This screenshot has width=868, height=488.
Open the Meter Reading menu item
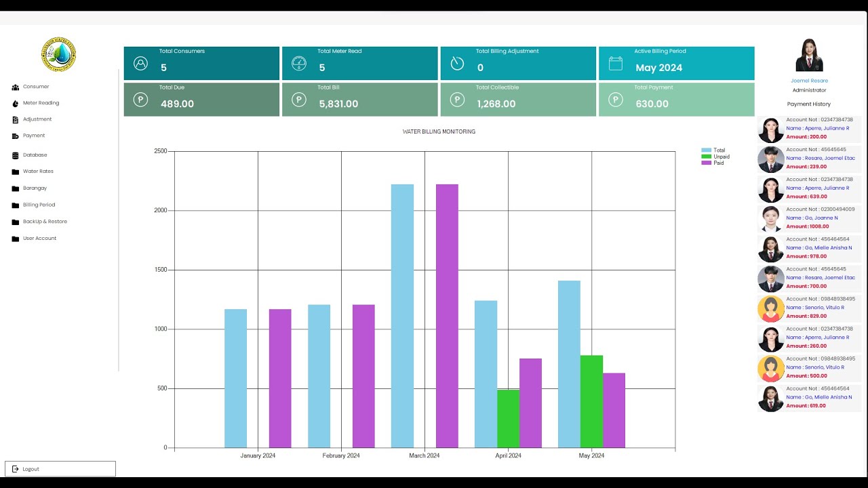pos(41,103)
